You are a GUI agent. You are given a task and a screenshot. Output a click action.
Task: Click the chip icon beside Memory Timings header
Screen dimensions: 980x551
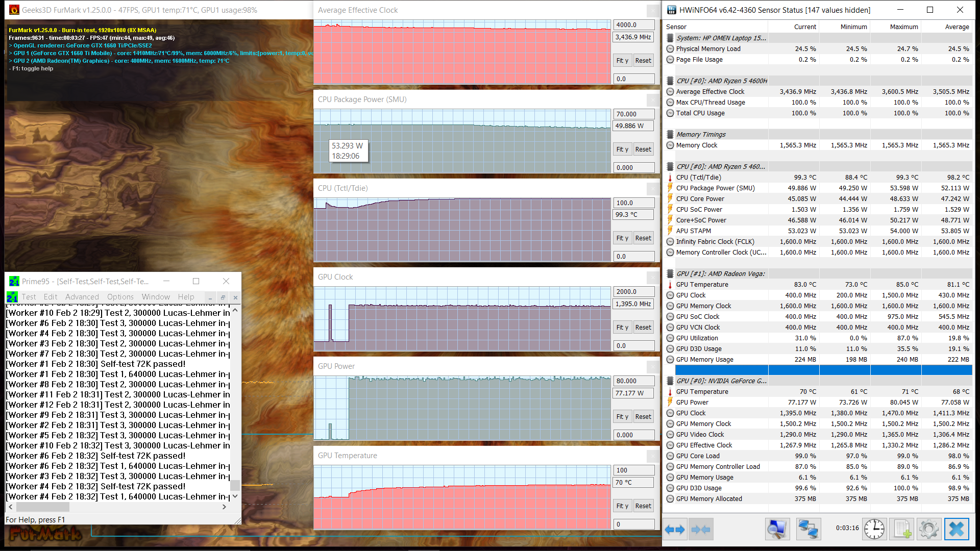click(x=670, y=135)
